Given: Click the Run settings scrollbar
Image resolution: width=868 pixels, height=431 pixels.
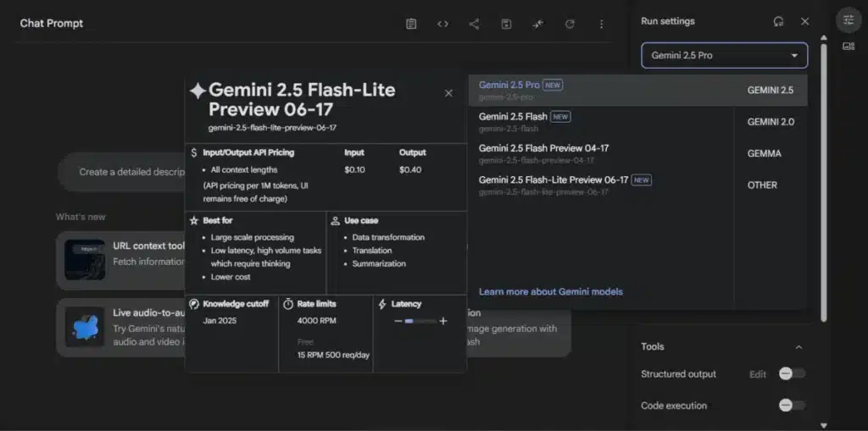Looking at the screenshot, I should click(x=824, y=181).
